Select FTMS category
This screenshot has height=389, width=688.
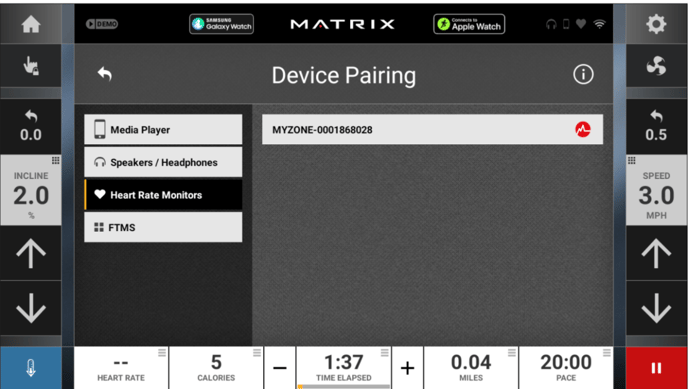163,227
